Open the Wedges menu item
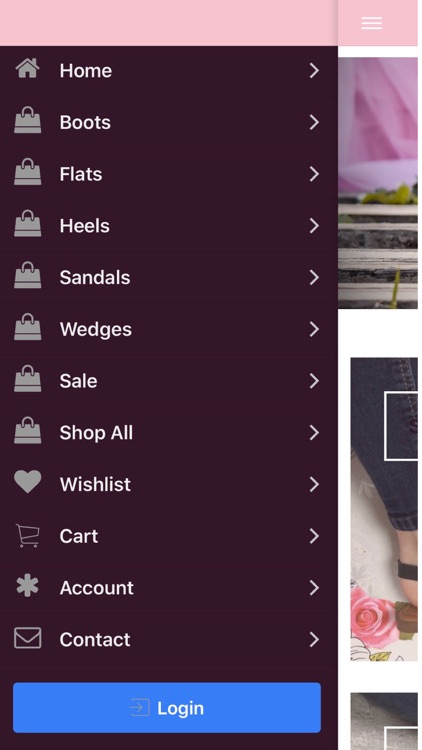Screen dimensions: 422x750 click(169, 329)
